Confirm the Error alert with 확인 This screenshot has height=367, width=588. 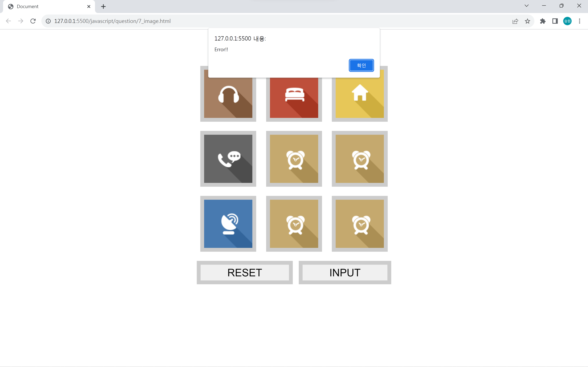(361, 65)
